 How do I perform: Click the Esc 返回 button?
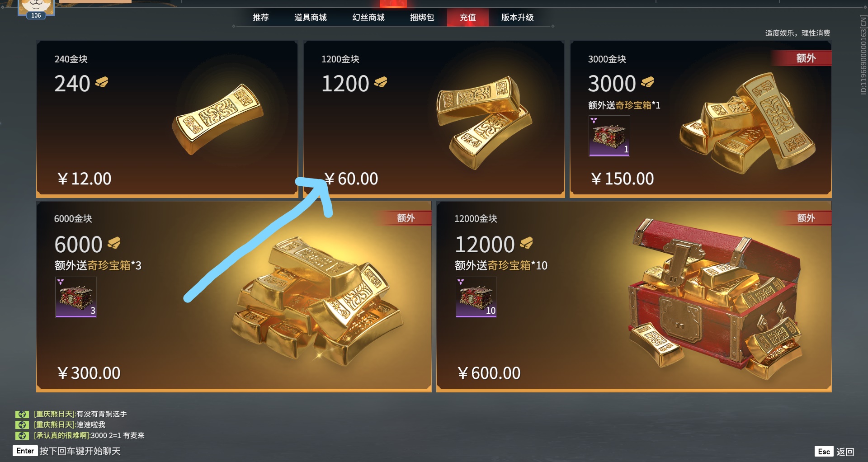tap(835, 451)
